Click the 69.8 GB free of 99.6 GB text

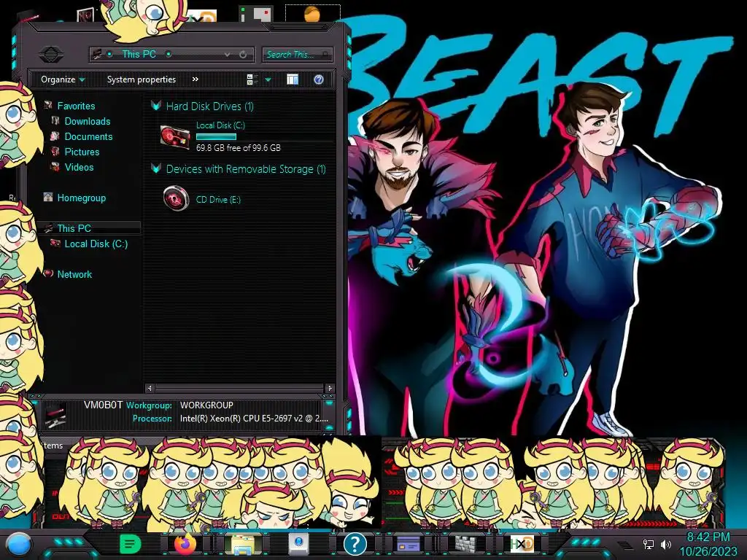tap(239, 148)
